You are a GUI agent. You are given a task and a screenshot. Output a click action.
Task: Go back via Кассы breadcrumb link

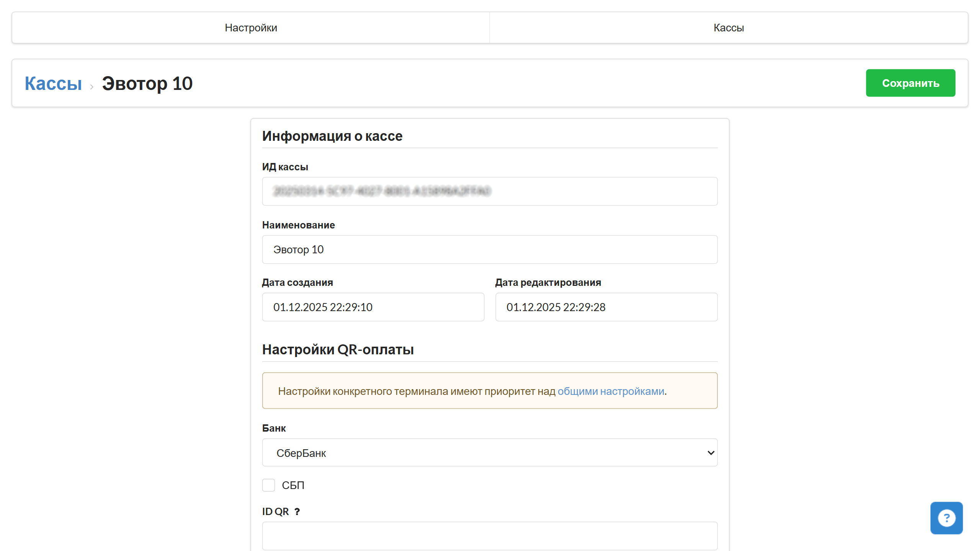tap(53, 83)
